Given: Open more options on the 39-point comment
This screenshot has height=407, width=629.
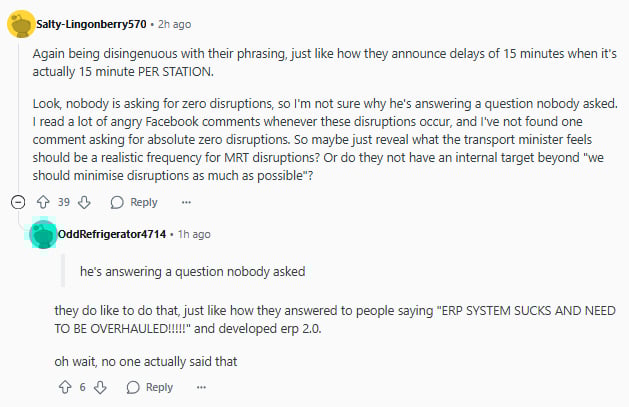Looking at the screenshot, I should (x=186, y=202).
